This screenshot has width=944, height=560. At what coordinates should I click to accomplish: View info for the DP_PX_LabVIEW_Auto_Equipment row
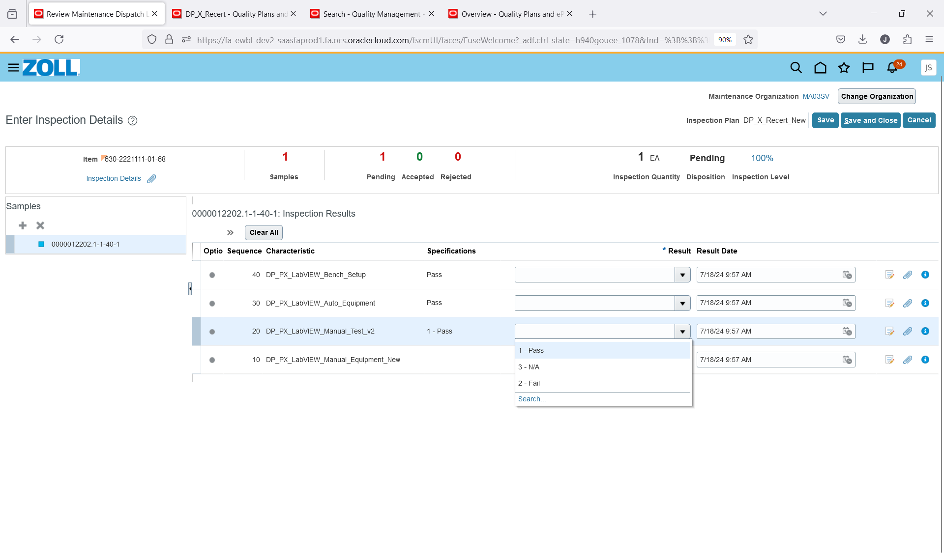click(925, 303)
